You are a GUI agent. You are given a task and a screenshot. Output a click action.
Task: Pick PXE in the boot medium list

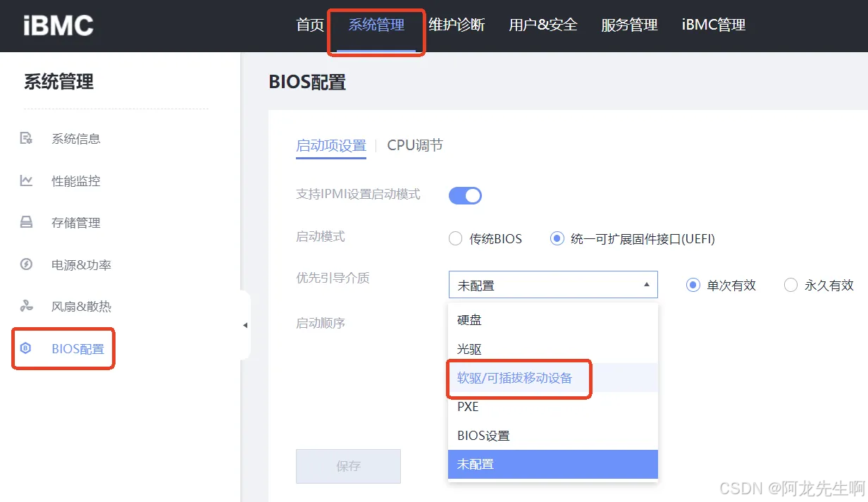468,407
